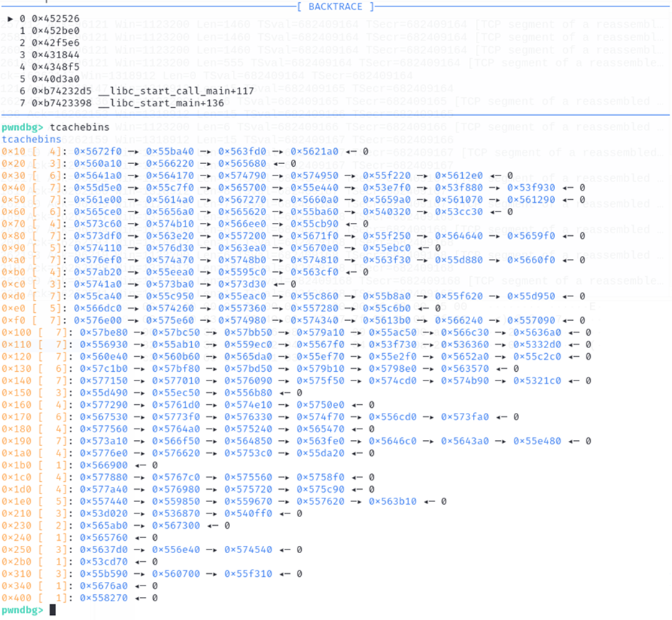The image size is (672, 620).
Task: Click address 0x5637d0 in 0x250 bin
Action: tap(103, 550)
